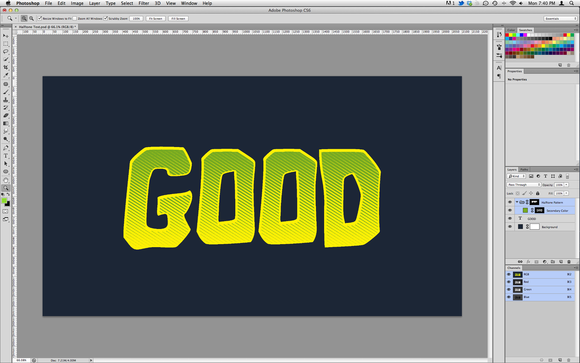
Task: Create a new group with the folder icon
Action: [553, 262]
